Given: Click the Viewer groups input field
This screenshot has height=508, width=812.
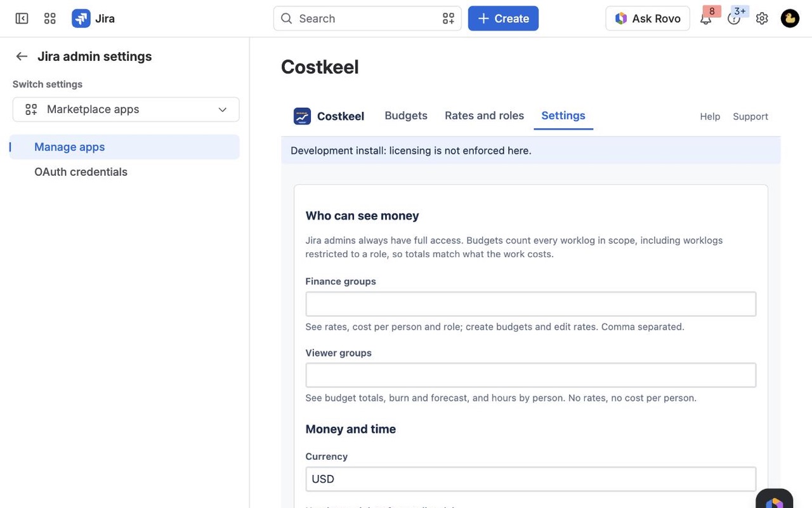Looking at the screenshot, I should [531, 375].
